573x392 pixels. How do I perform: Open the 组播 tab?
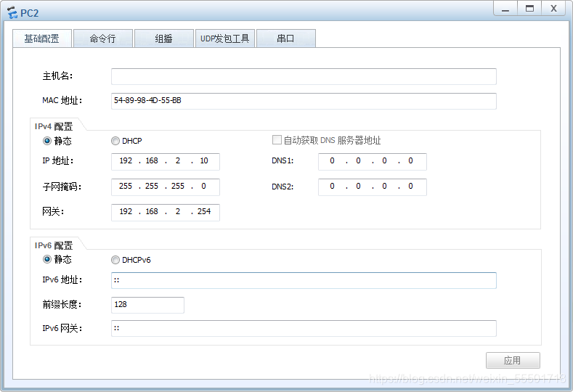[x=163, y=38]
